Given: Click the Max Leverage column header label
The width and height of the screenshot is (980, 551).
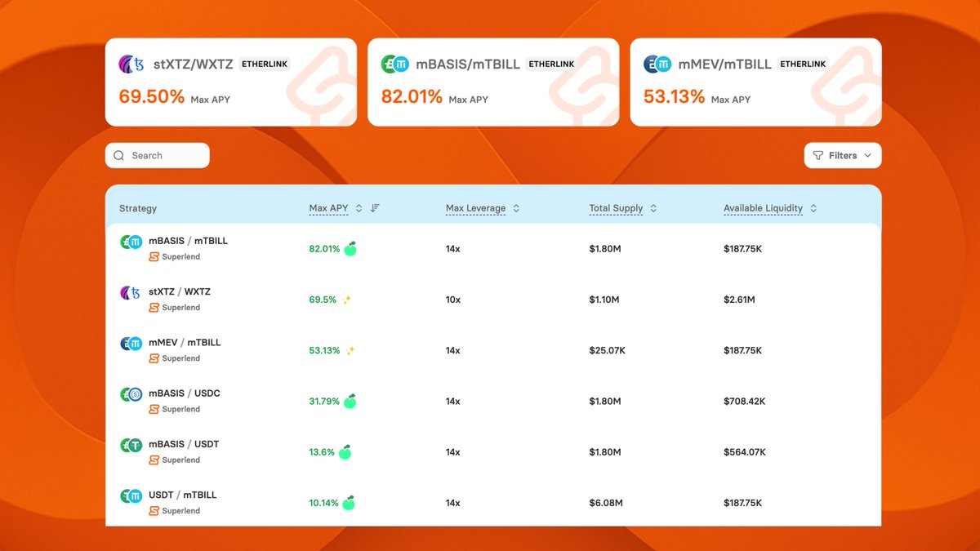Looking at the screenshot, I should pos(475,208).
